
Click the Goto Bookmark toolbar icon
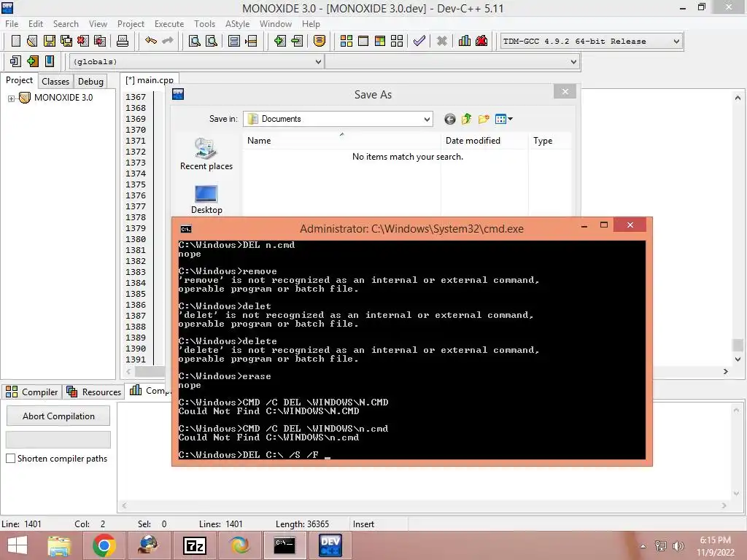tap(50, 61)
